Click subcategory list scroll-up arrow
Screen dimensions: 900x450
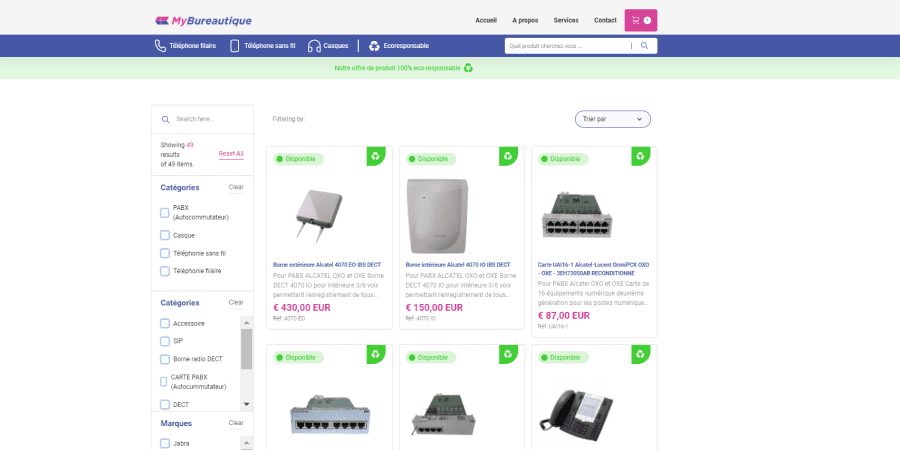coord(246,322)
